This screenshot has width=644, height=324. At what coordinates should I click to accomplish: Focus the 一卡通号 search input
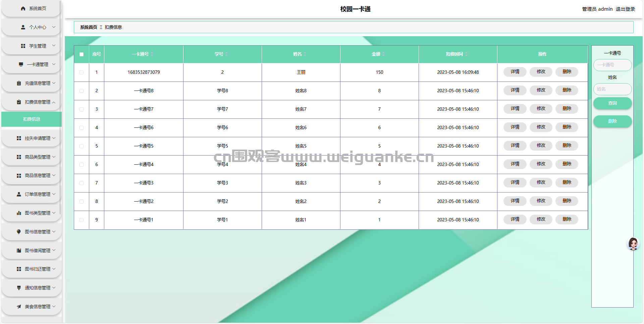(x=612, y=65)
